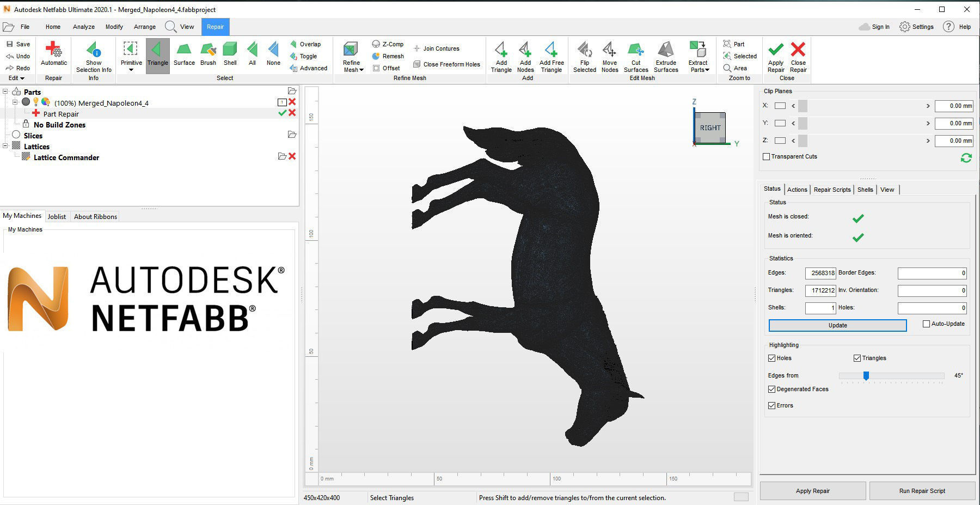
Task: Click the bottom Apply Repair button
Action: [x=813, y=491]
